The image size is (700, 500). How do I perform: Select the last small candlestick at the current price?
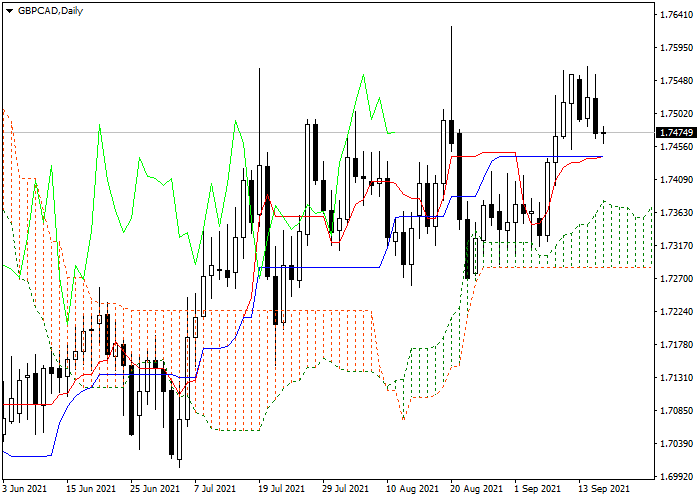pos(604,133)
